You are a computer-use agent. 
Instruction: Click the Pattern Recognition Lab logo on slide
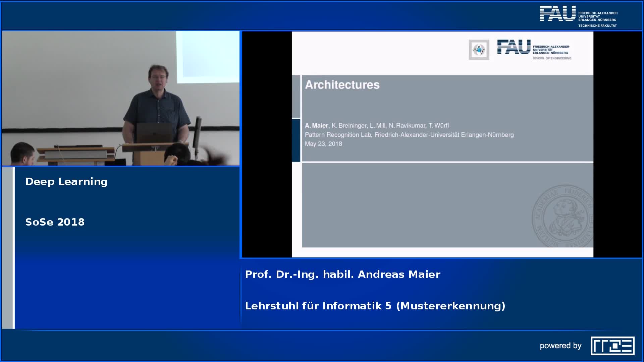[479, 50]
